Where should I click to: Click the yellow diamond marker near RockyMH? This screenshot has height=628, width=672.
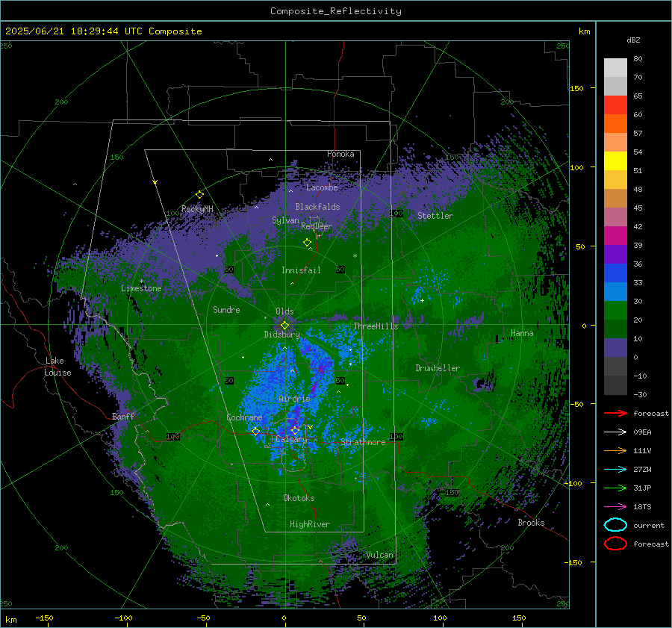pos(199,195)
